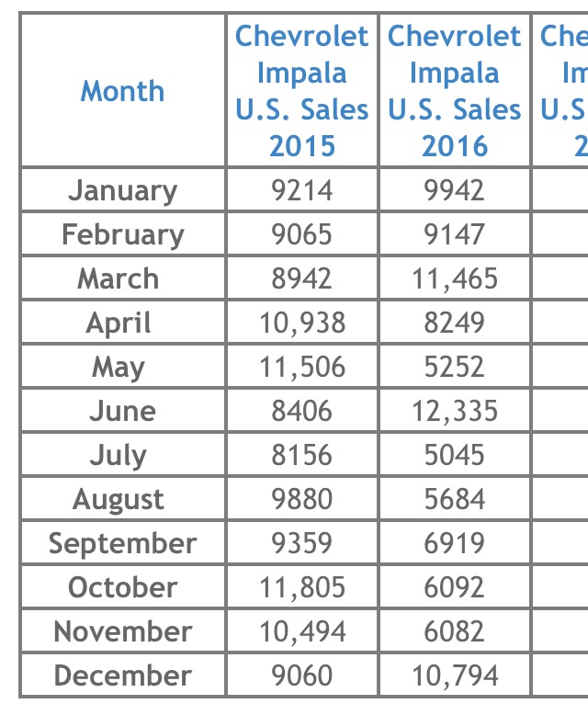Click the November row label

pos(123,631)
